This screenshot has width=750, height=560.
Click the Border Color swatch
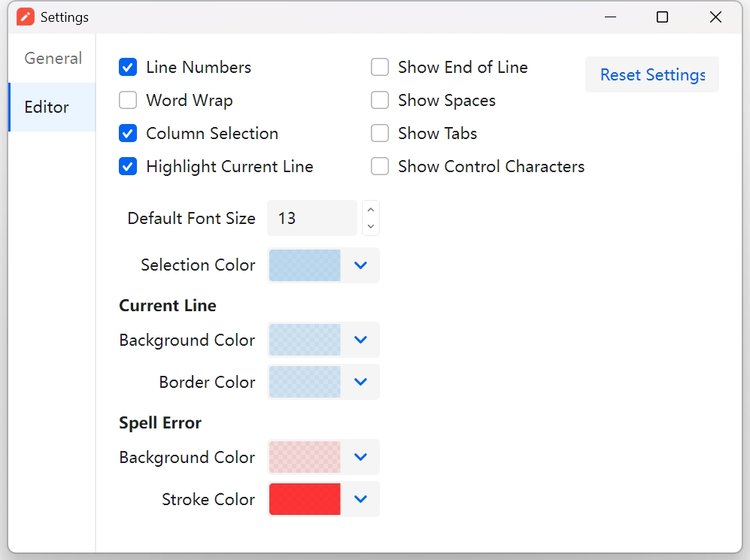pos(305,382)
